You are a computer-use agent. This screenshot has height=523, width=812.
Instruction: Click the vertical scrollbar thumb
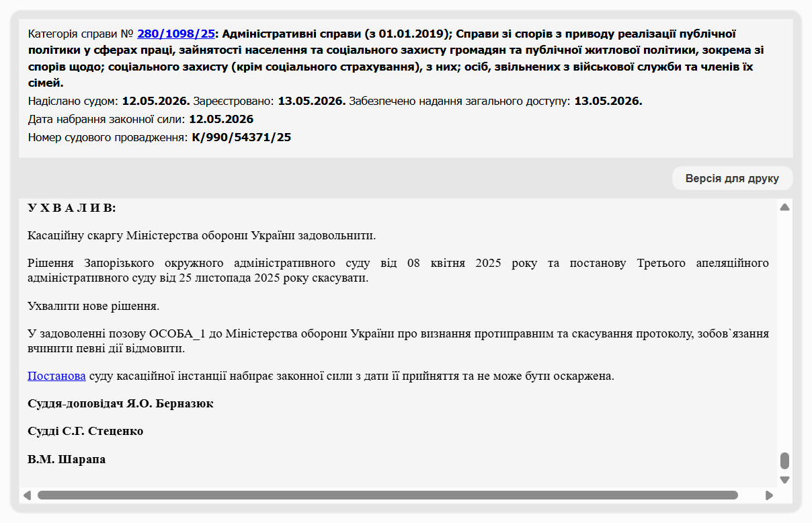point(784,460)
